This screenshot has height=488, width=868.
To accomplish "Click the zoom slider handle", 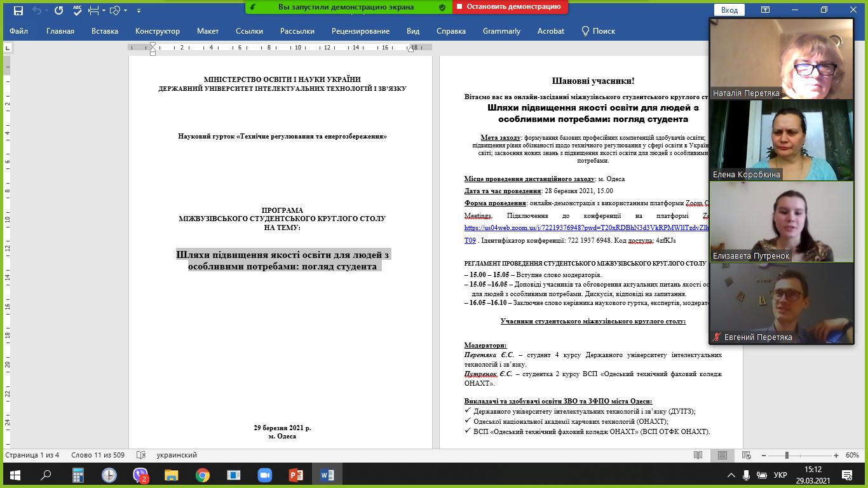I will [787, 455].
